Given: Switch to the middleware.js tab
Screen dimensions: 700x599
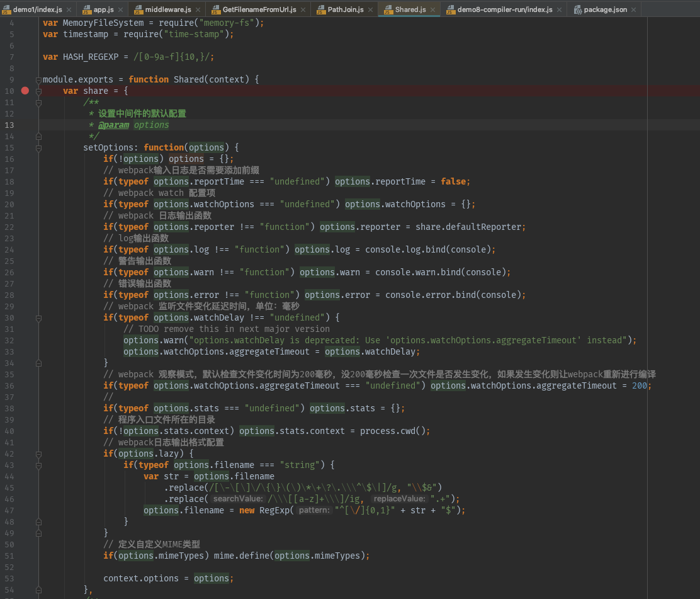Looking at the screenshot, I should pyautogui.click(x=168, y=9).
